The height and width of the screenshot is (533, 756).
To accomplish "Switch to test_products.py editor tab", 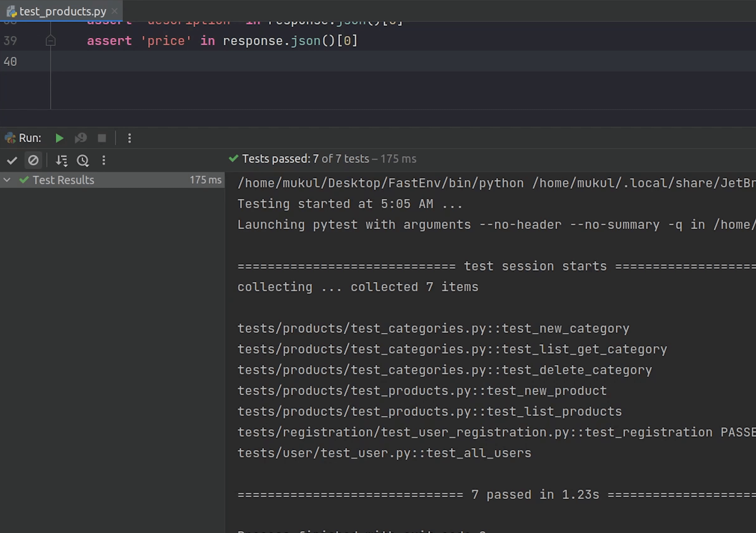I will [x=63, y=12].
